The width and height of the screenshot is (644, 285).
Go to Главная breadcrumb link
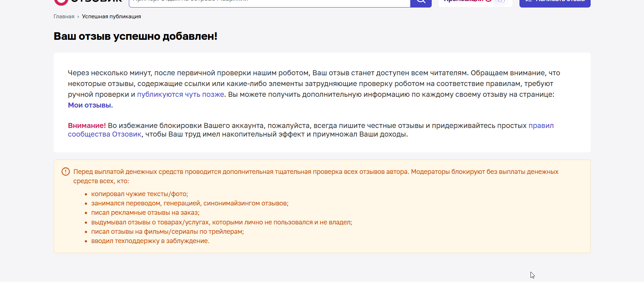64,16
